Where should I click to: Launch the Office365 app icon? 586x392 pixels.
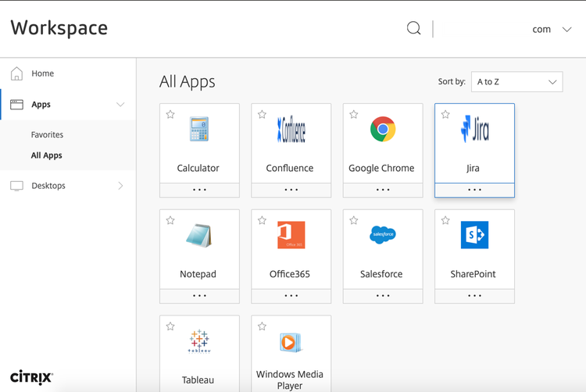[291, 235]
